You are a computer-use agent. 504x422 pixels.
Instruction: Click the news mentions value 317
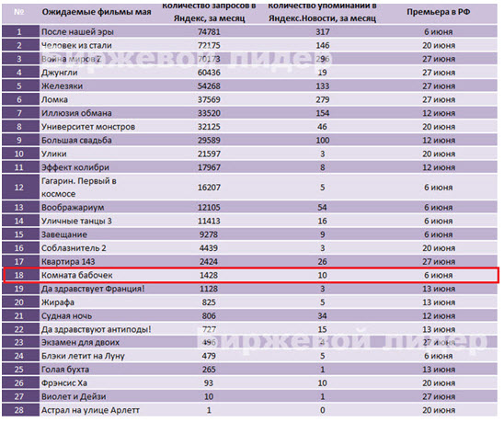coord(323,32)
